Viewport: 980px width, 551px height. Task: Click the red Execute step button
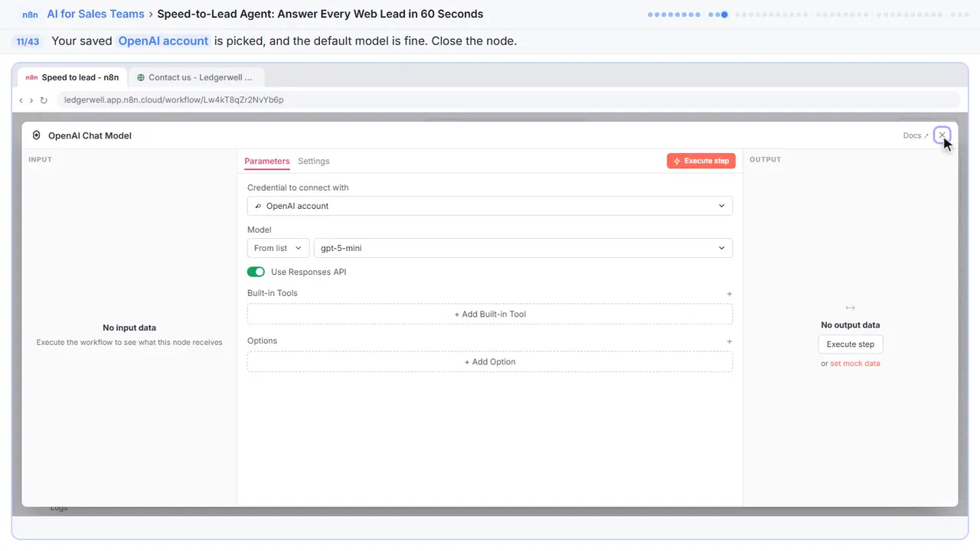[x=701, y=161]
